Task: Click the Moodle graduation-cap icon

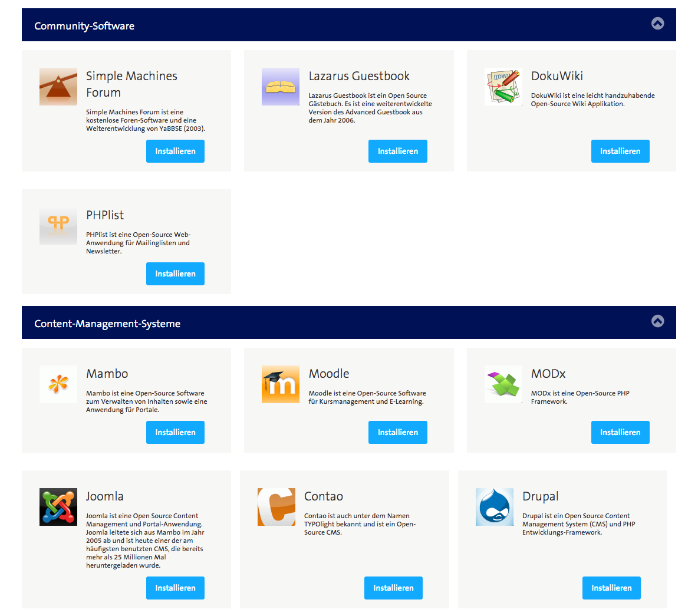Action: click(281, 384)
